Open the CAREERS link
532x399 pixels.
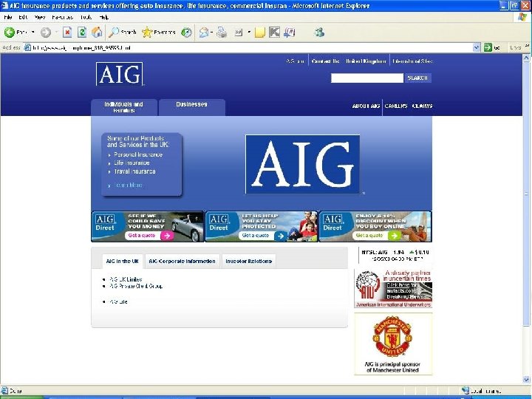pyautogui.click(x=396, y=106)
